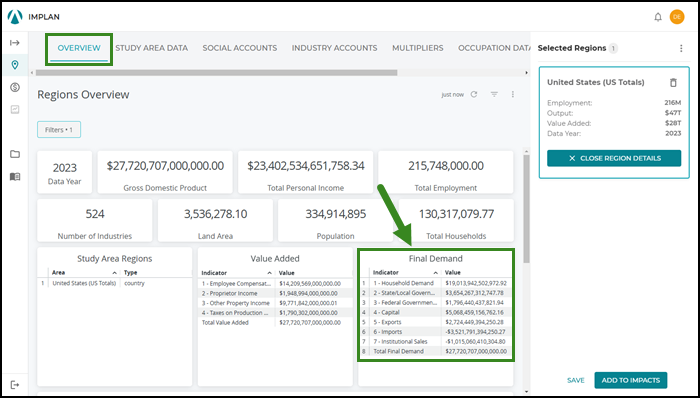This screenshot has width=700, height=398.
Task: Open the documentation book icon
Action: pos(15,177)
